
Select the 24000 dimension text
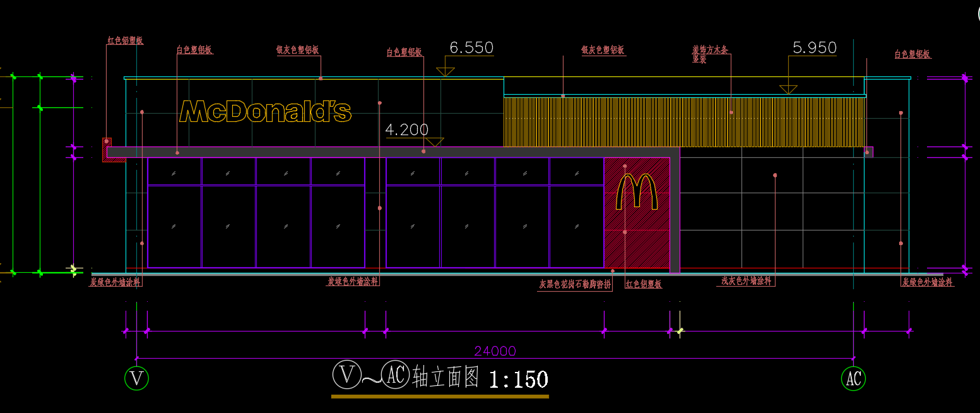point(495,351)
